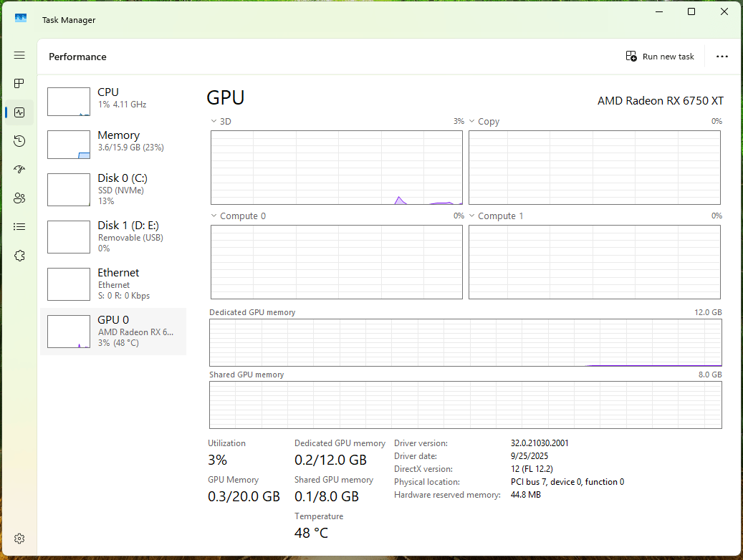Open the App history page icon
The image size is (743, 560).
pyautogui.click(x=19, y=141)
